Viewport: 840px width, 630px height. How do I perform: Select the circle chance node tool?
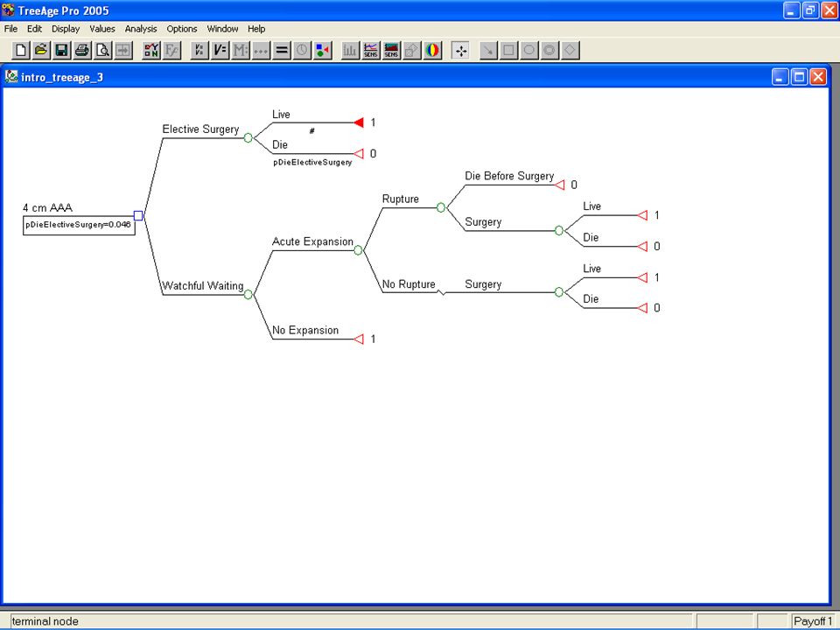pos(528,51)
